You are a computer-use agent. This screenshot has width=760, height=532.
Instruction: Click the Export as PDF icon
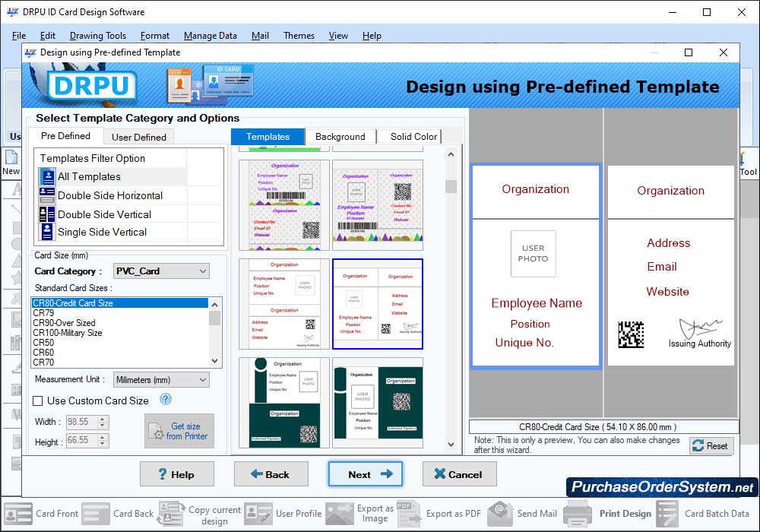[x=409, y=514]
